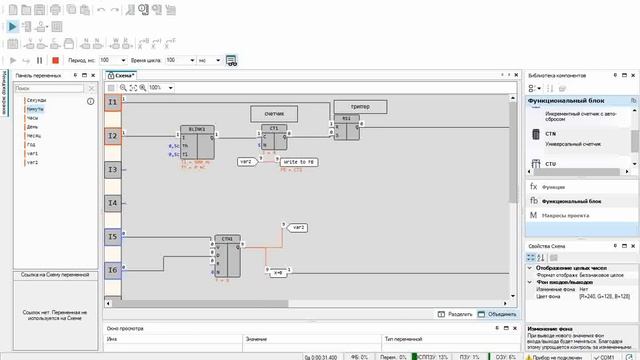Click in the variables Поиск search field
The height and width of the screenshot is (360, 640).
pos(49,88)
